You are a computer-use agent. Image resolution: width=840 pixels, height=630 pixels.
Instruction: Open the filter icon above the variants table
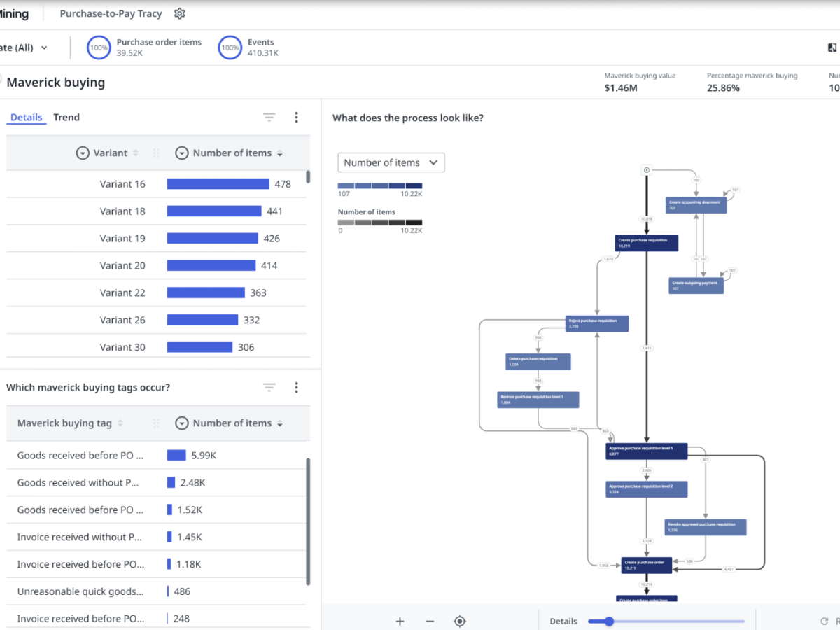(269, 117)
